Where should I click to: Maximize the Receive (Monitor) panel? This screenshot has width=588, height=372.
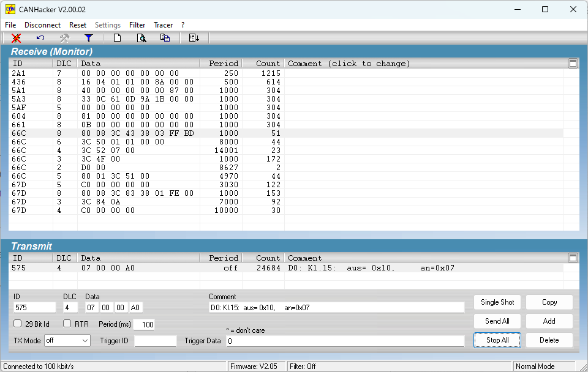[x=573, y=63]
